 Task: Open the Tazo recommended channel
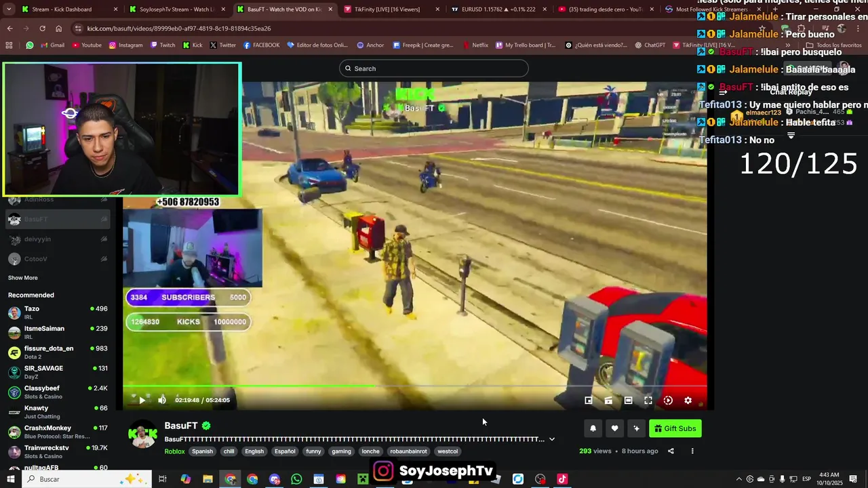pos(58,312)
